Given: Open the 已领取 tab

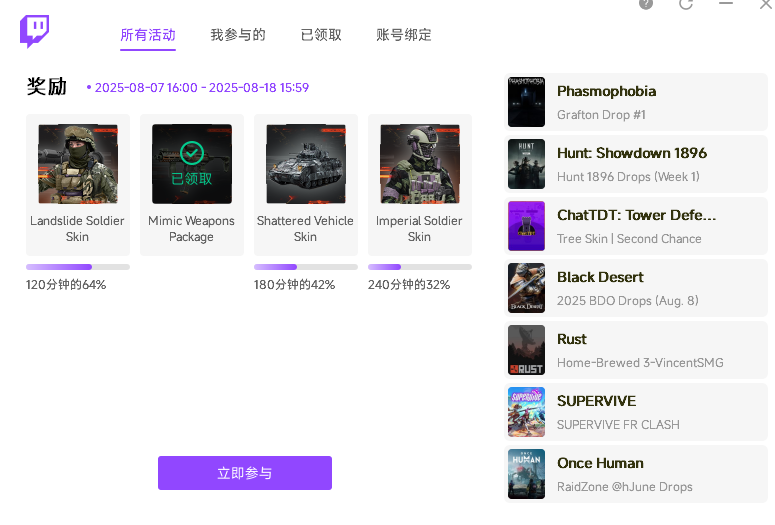Looking at the screenshot, I should (x=321, y=35).
